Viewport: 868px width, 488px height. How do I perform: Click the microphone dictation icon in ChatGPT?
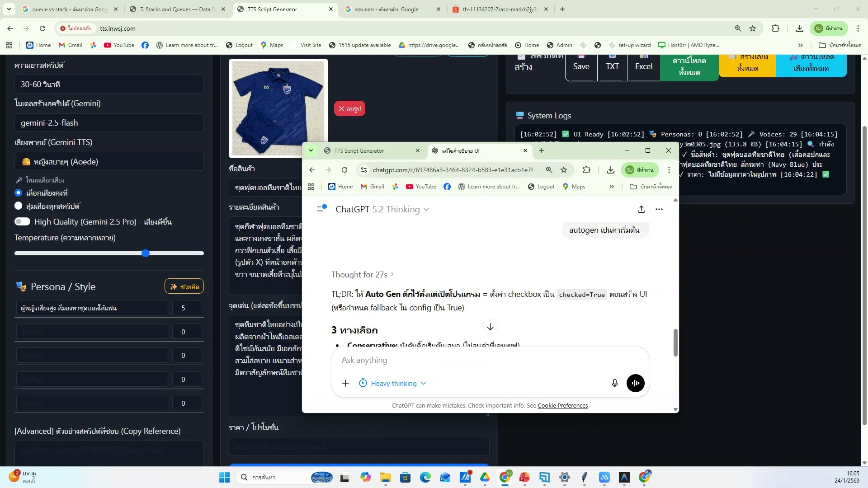[x=614, y=383]
